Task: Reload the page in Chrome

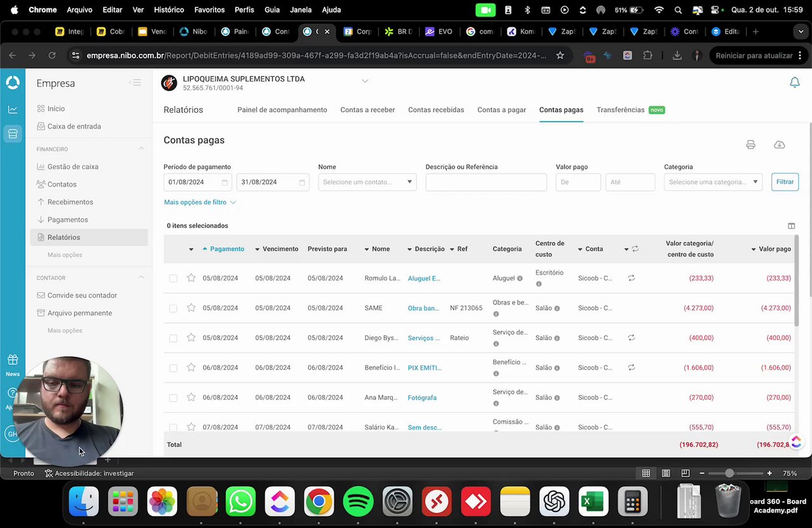Action: (x=52, y=55)
